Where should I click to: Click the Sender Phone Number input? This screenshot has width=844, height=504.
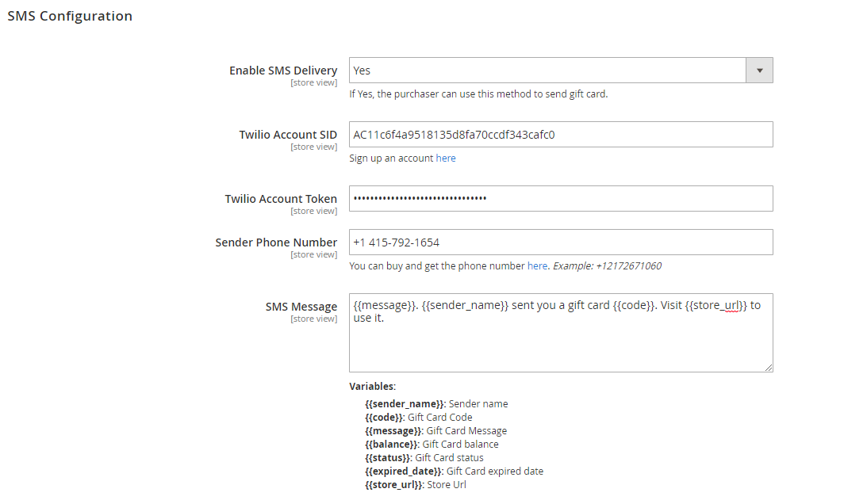[x=561, y=242]
